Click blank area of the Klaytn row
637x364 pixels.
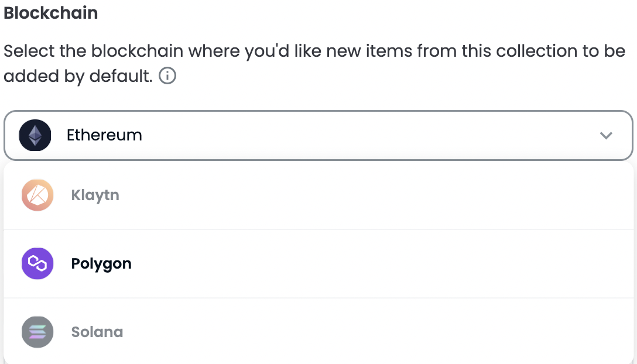[365, 195]
